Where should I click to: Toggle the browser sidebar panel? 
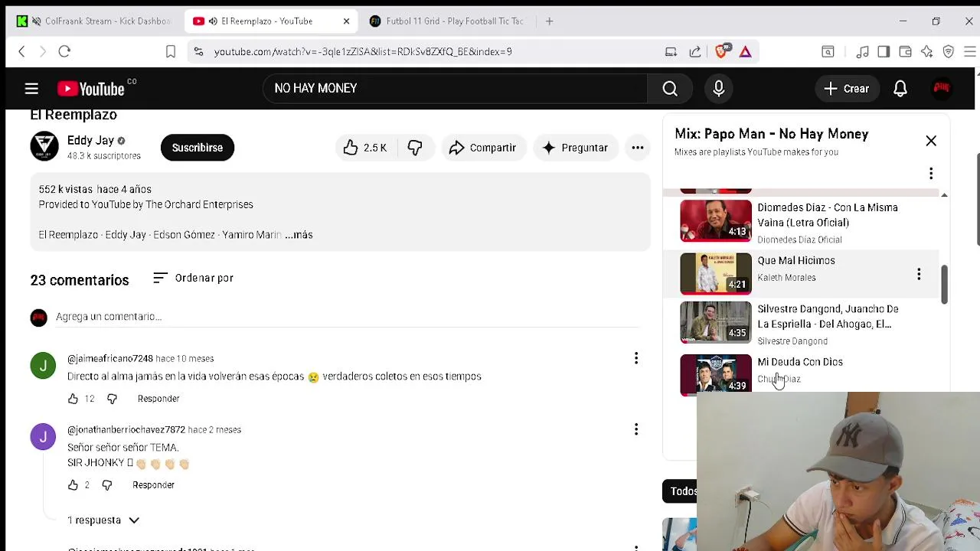[x=884, y=51]
